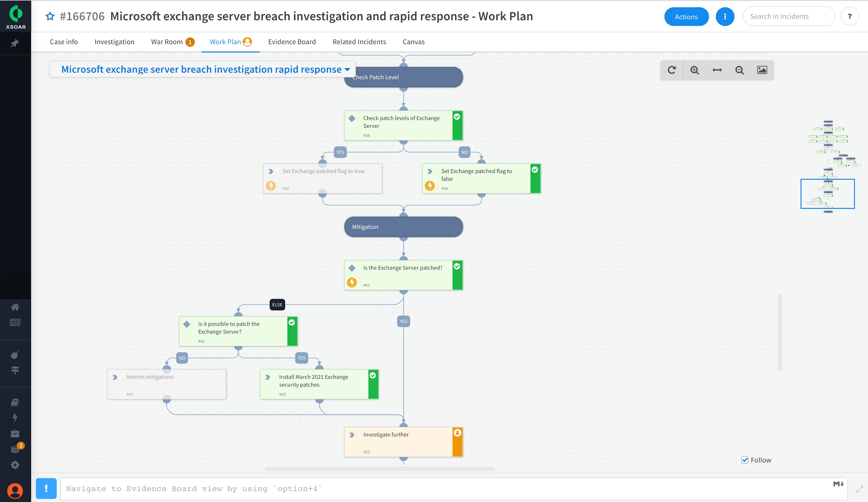Toggle the Follow checkbox
868x502 pixels.
(x=745, y=460)
